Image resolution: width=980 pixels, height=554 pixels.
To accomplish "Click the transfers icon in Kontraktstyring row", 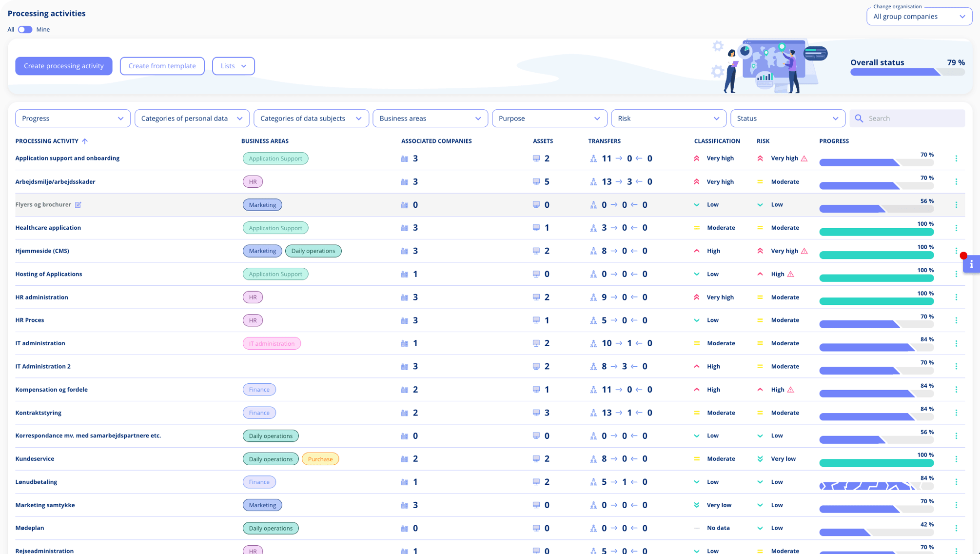I will [593, 413].
